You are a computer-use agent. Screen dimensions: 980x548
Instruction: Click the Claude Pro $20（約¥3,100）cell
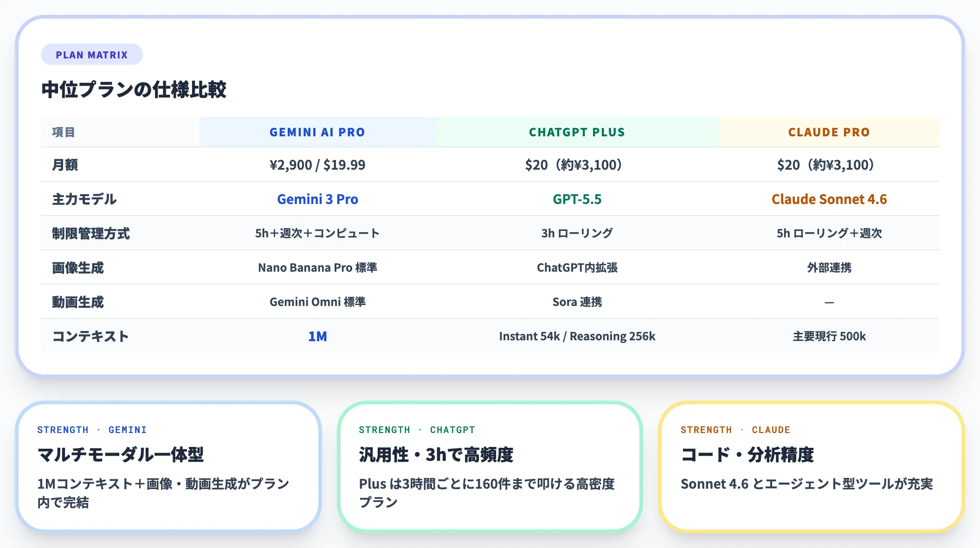[x=829, y=165]
